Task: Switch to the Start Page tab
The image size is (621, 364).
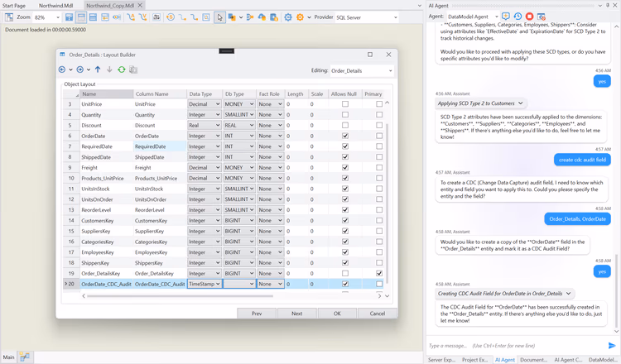Action: coord(14,6)
